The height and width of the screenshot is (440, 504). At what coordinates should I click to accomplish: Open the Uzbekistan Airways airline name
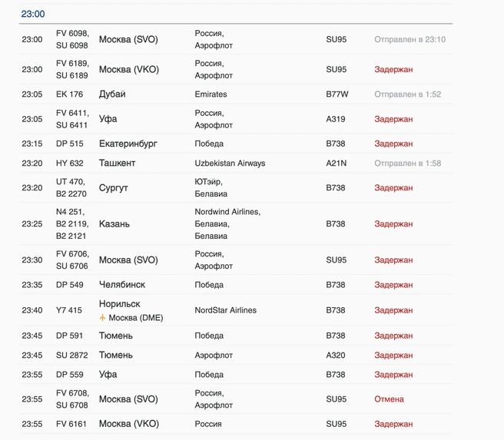point(230,163)
